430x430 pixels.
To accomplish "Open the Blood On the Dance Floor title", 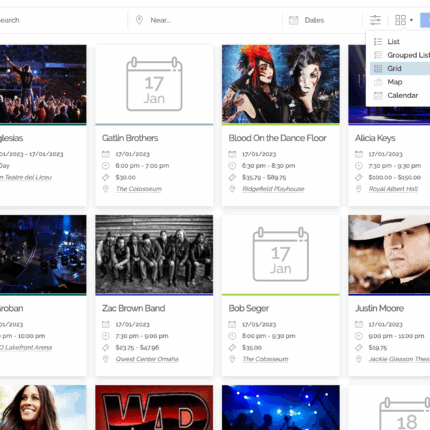I will coord(277,138).
